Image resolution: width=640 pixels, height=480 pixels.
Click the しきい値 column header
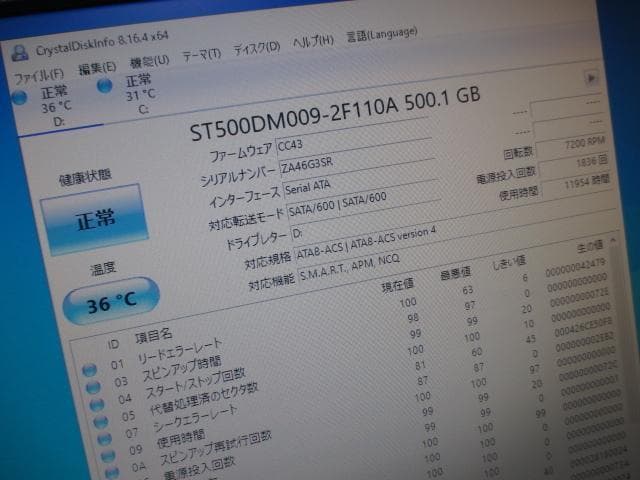[509, 262]
